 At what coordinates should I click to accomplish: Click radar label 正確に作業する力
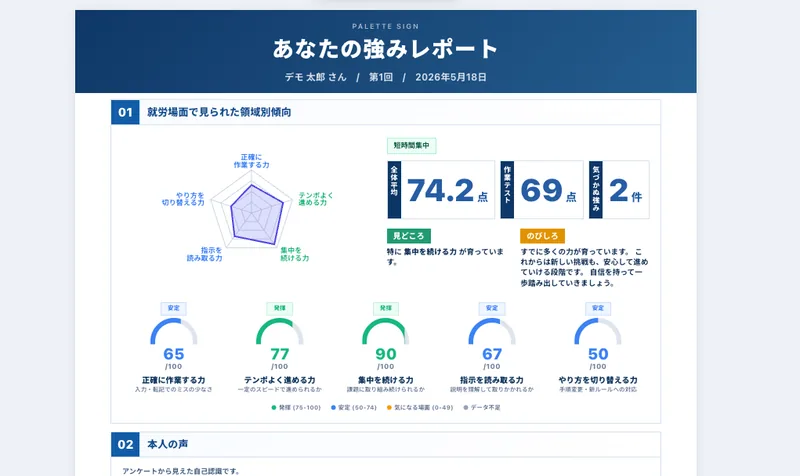[x=252, y=161]
